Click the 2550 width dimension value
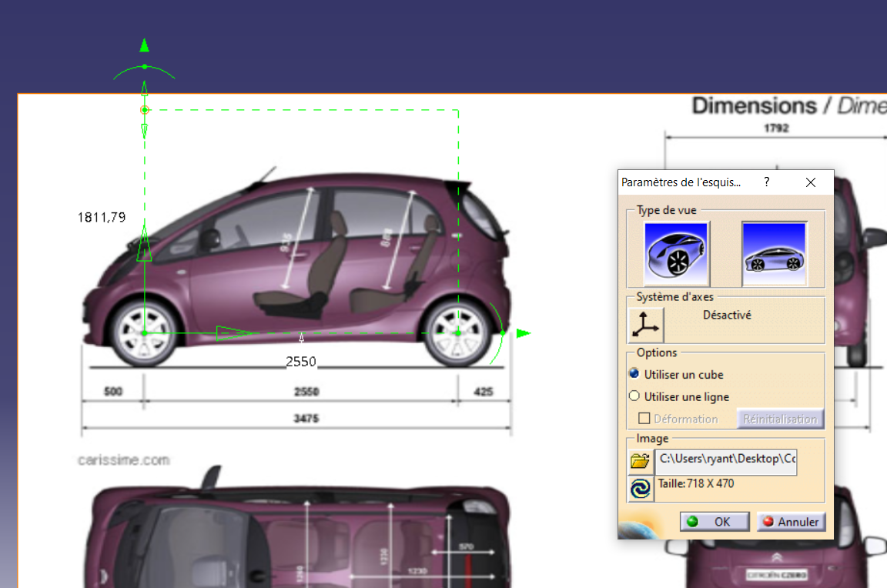This screenshot has height=588, width=887. pos(300,361)
